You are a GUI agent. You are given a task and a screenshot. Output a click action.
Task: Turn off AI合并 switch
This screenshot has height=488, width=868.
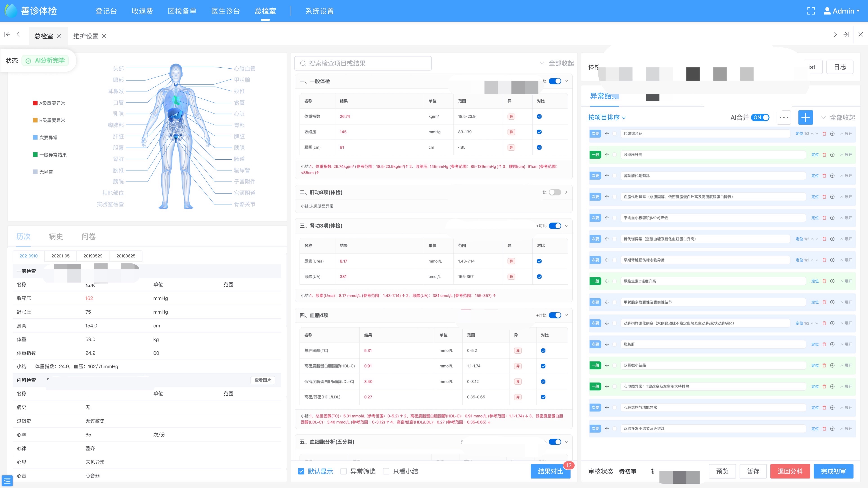(x=761, y=117)
